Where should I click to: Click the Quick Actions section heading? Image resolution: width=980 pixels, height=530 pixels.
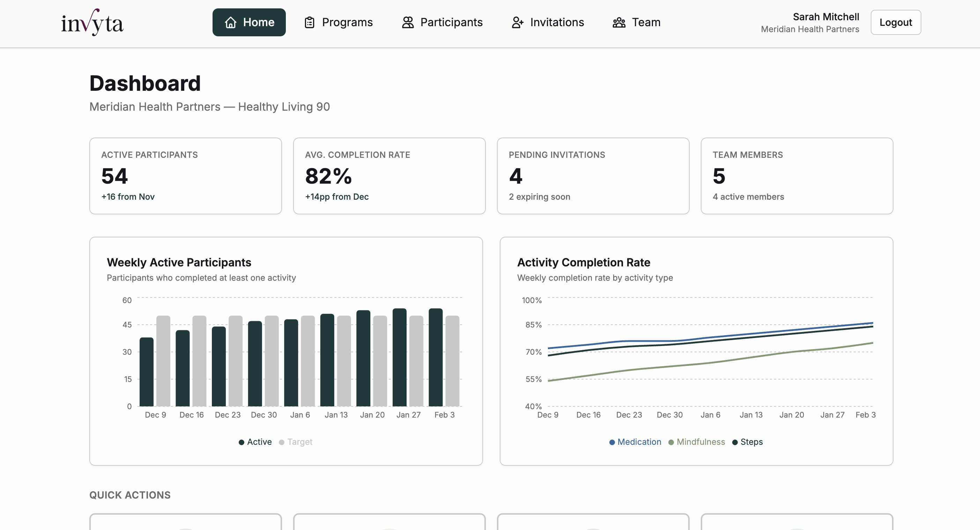(130, 495)
